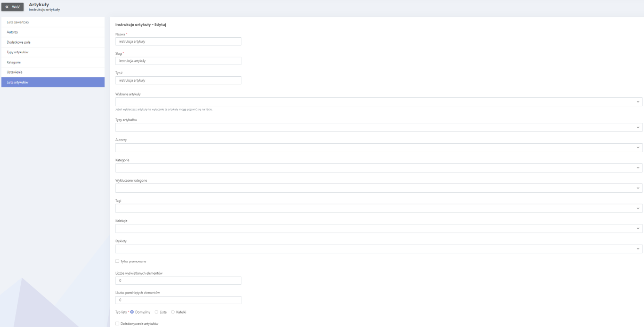The height and width of the screenshot is (327, 644).
Task: Select Typy artykułów in sidebar
Action: pyautogui.click(x=53, y=52)
